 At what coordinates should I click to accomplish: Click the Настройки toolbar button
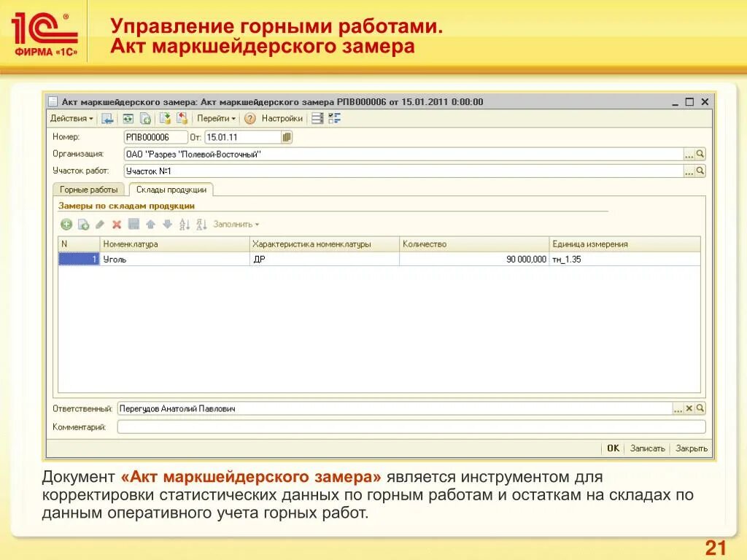(282, 119)
